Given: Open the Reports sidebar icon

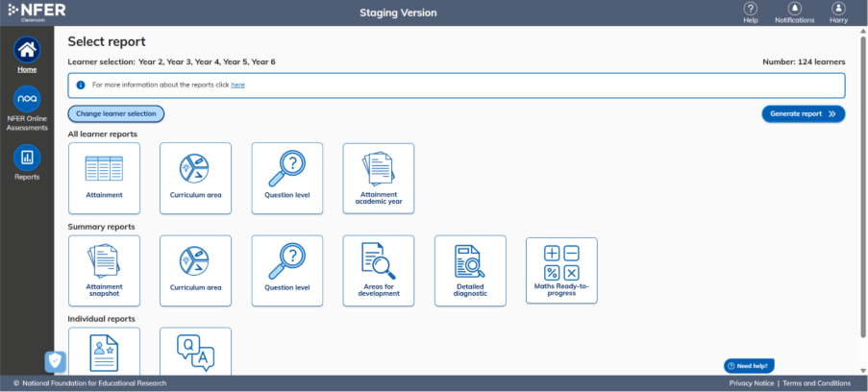Looking at the screenshot, I should 27,158.
